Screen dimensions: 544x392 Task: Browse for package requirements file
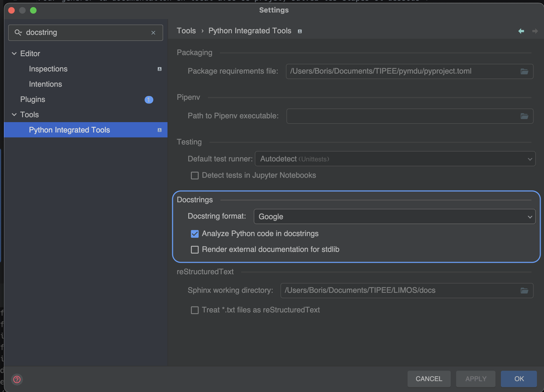coord(524,71)
